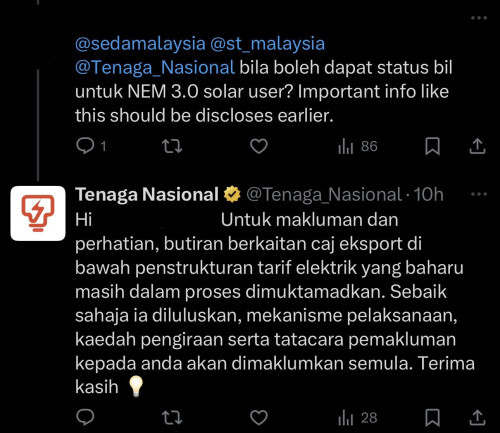
Task: Open more options on Tenaga Nasional's tweet
Action: pyautogui.click(x=479, y=194)
